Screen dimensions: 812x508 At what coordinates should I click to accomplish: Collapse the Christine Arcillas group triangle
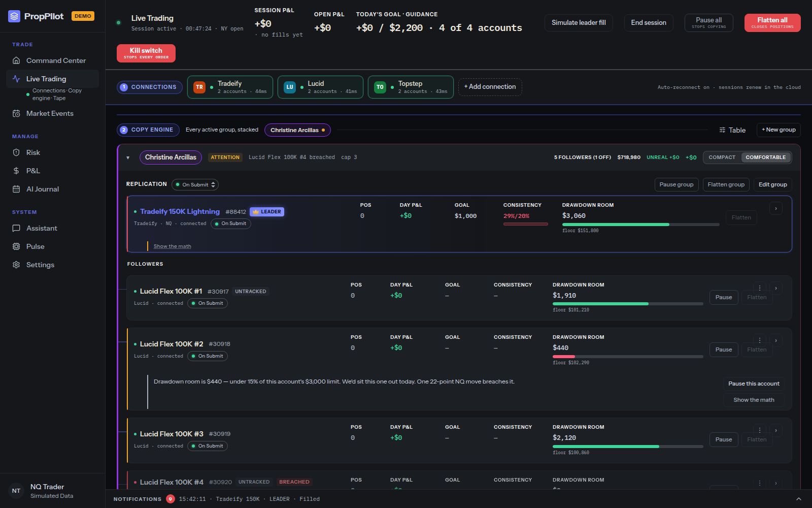(x=128, y=157)
